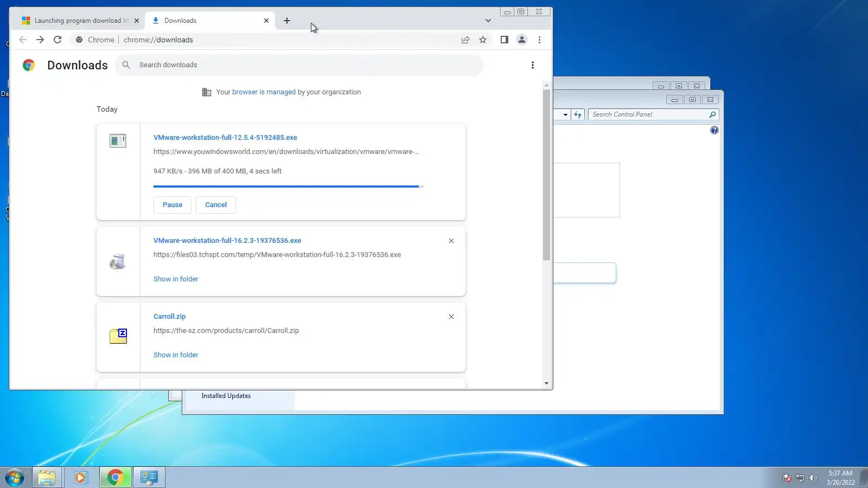Open VMware-workstation-full-12.5.4-5192485.exe link
The image size is (868, 488).
[x=225, y=138]
